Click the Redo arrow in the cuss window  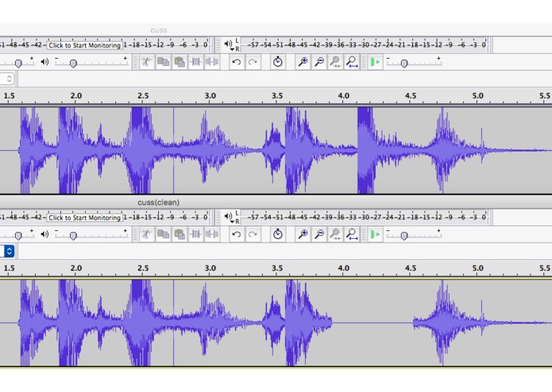pyautogui.click(x=253, y=62)
